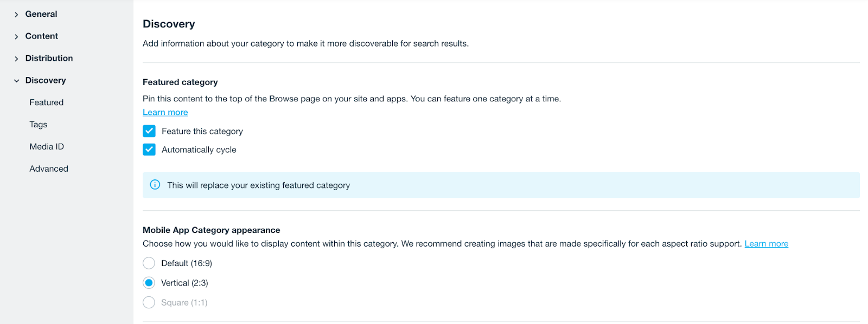
Task: Click Learn more link for aspect ratios
Action: click(766, 244)
